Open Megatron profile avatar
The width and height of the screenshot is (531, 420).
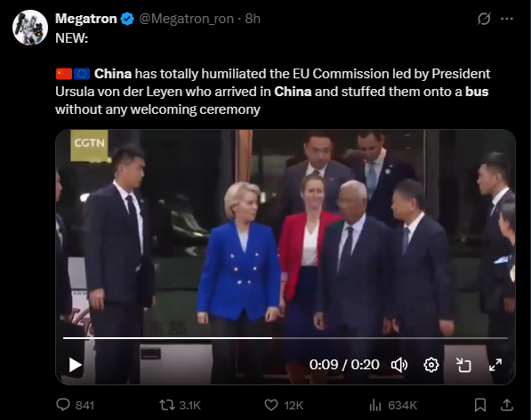[x=30, y=28]
